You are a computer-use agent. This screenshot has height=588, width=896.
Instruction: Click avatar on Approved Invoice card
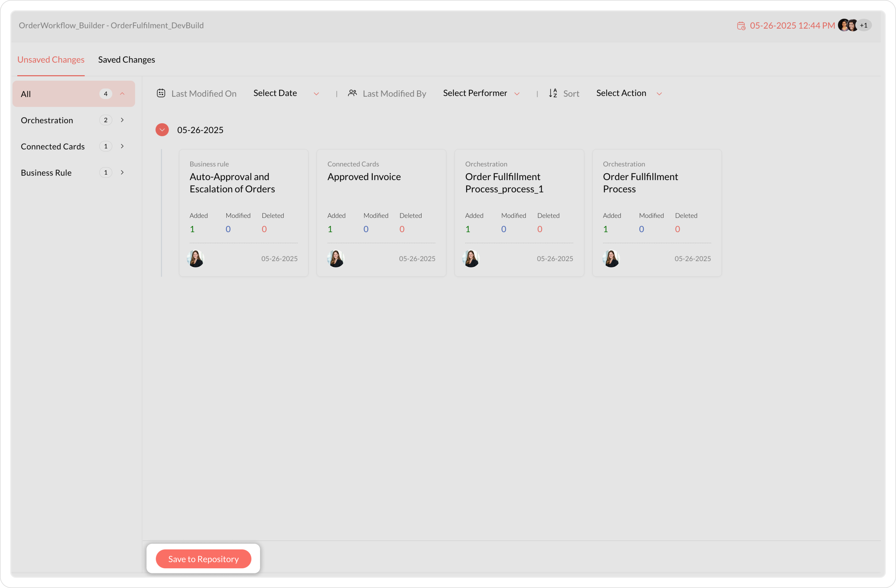336,258
